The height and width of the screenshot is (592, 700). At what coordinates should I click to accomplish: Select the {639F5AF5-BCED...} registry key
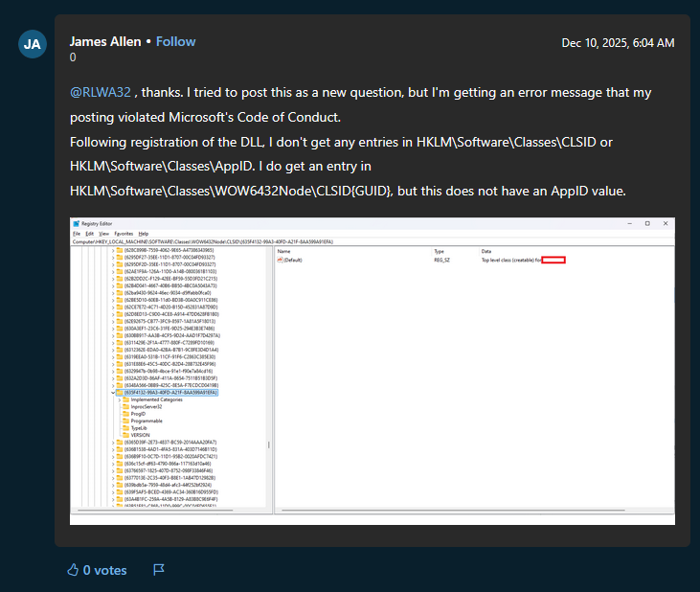(171, 492)
